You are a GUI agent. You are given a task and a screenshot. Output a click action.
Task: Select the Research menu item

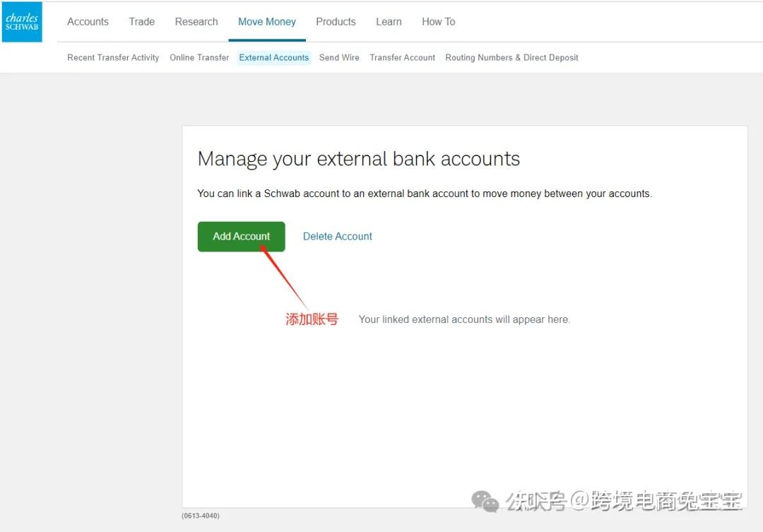tap(196, 21)
